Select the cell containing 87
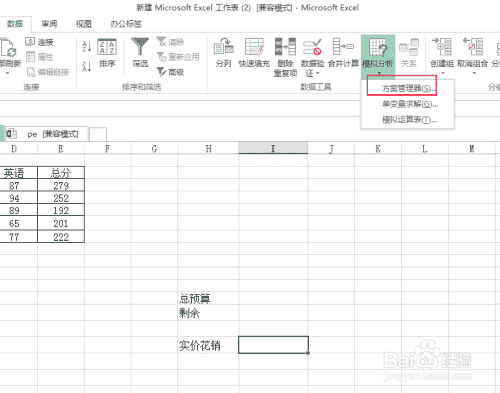The height and width of the screenshot is (393, 500). (18, 185)
